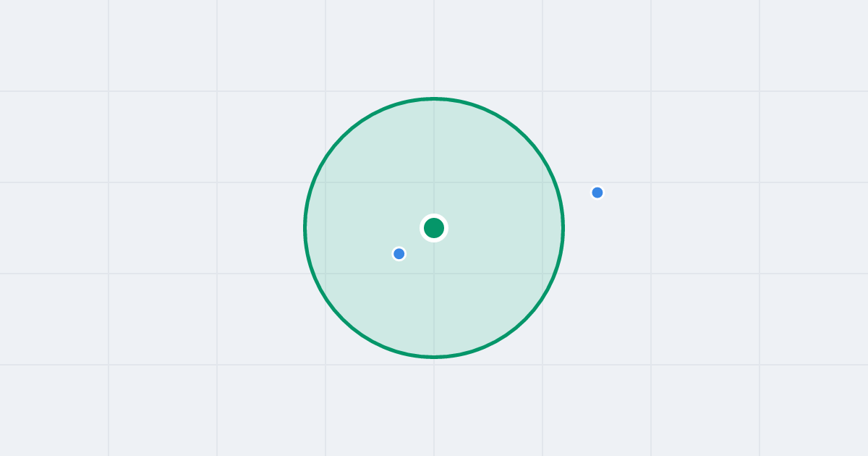Click the leftmost point of the circle outline
The image size is (868, 456).
pyautogui.click(x=305, y=228)
